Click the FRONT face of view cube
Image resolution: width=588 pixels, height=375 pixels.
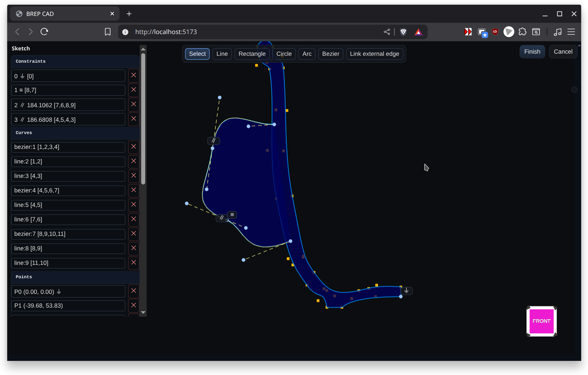click(x=541, y=321)
